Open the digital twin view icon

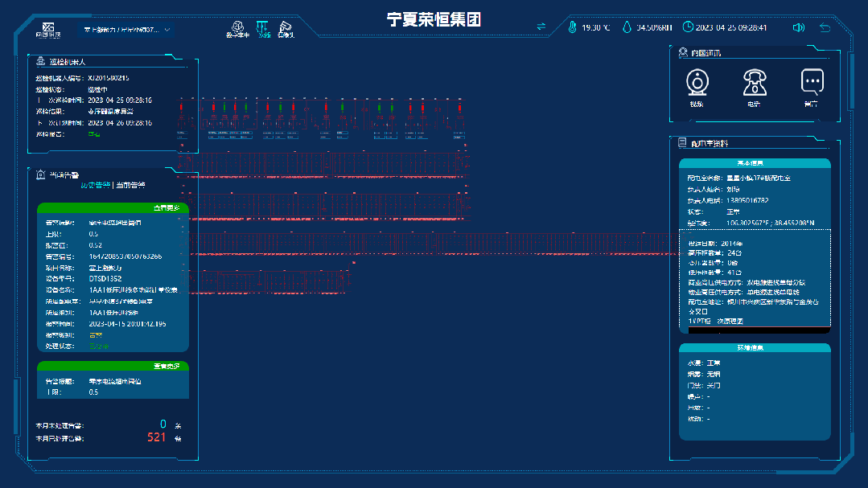tap(237, 29)
